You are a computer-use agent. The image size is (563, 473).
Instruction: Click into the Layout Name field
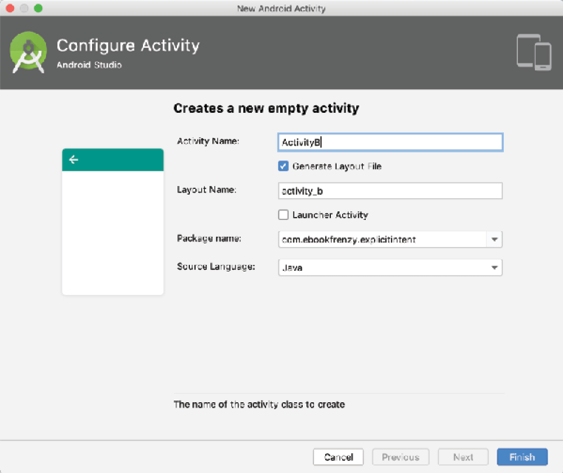click(390, 191)
